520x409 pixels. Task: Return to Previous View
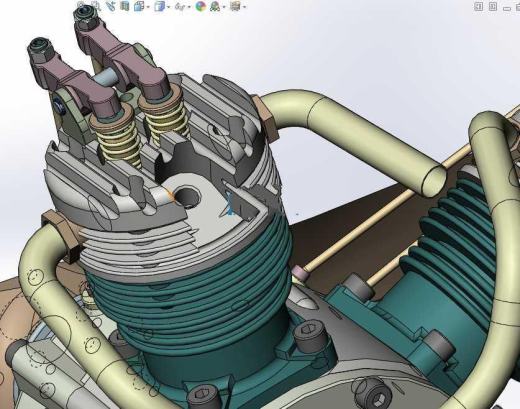point(111,6)
